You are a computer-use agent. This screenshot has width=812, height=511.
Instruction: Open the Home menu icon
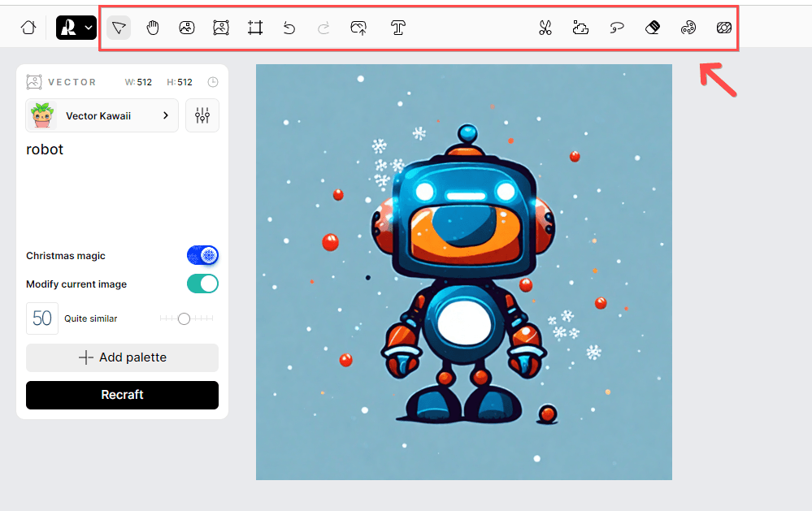tap(28, 27)
